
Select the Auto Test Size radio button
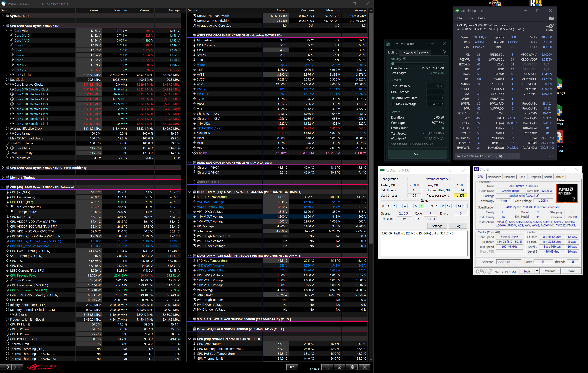pos(393,98)
